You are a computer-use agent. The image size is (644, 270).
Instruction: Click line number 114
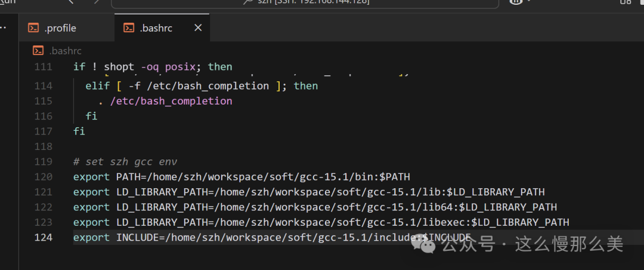pyautogui.click(x=43, y=86)
